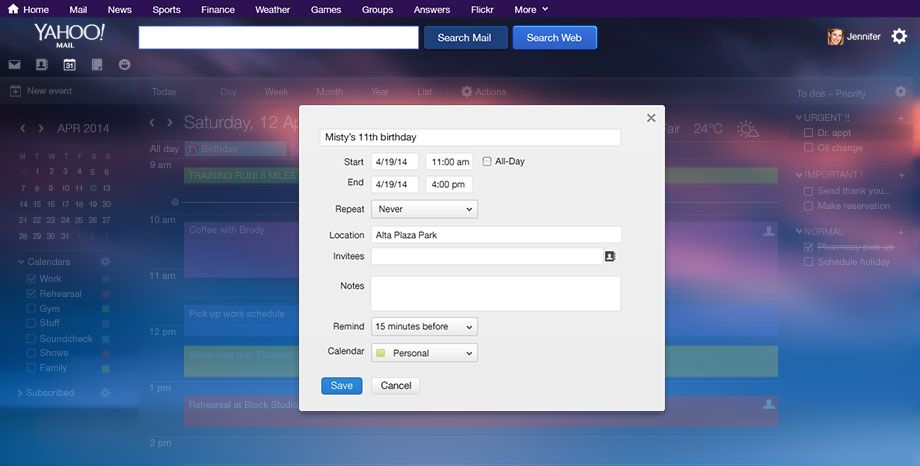Click the Search Web button
Viewport: 920px width, 466px height.
tap(554, 38)
